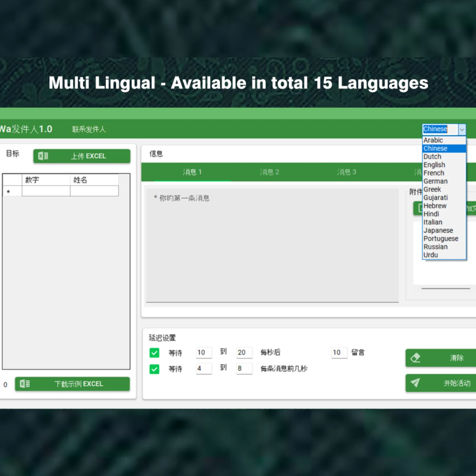Toggle the second 等待 per-message checkbox

pyautogui.click(x=154, y=369)
